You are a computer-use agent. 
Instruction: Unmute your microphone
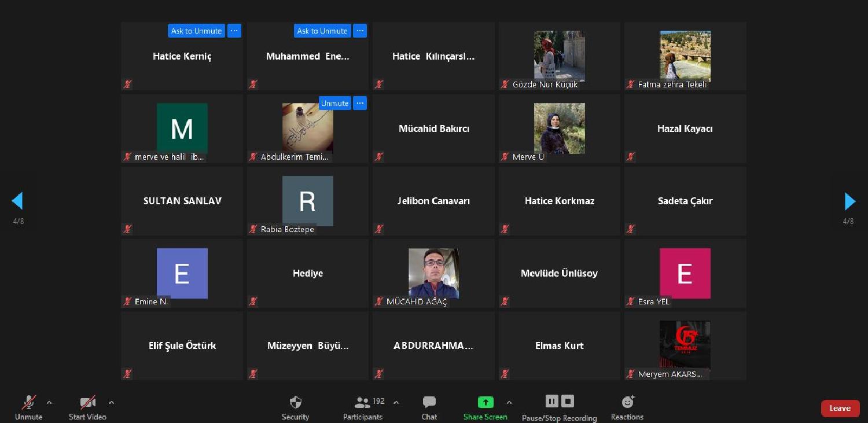28,403
